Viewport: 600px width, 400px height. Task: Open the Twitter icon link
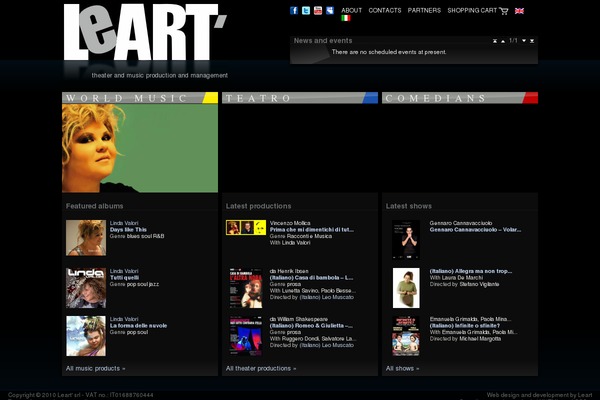click(306, 10)
